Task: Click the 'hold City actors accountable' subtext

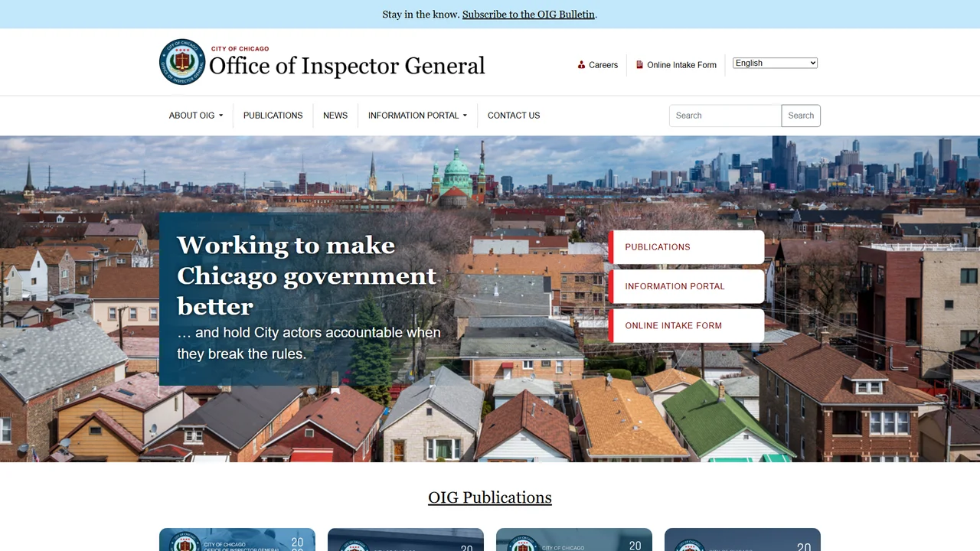Action: point(309,343)
